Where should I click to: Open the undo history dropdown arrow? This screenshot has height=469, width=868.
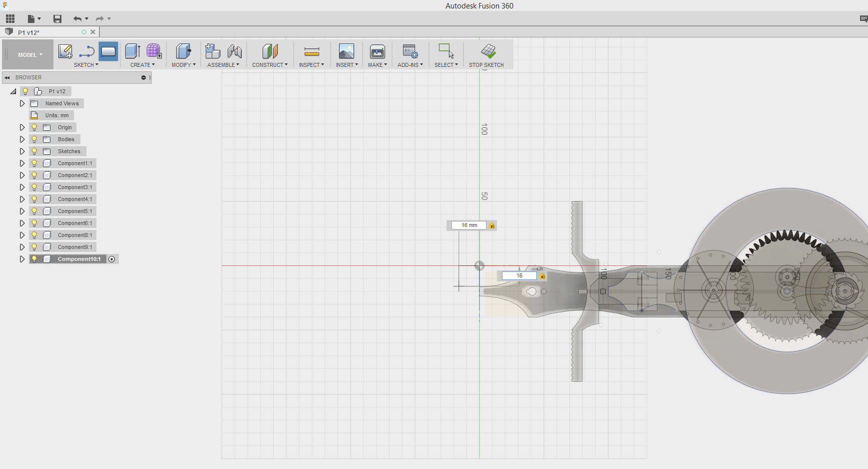(x=87, y=19)
